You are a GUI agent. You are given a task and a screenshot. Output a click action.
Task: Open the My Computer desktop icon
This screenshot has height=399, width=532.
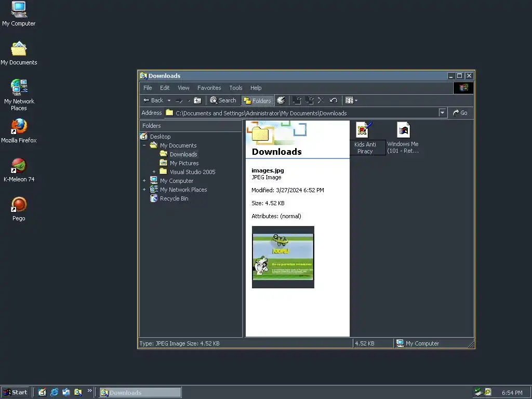19,14
